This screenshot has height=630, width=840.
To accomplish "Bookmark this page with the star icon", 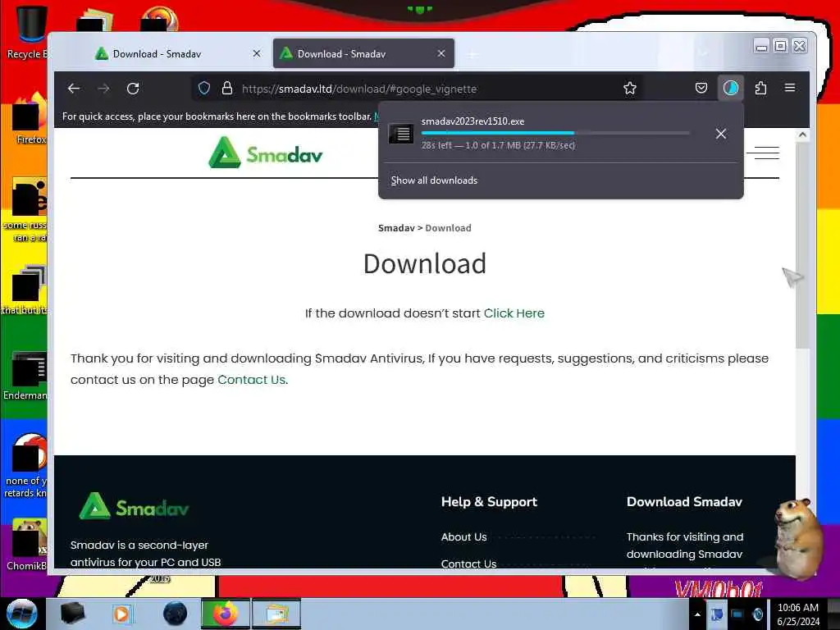I will pos(630,89).
